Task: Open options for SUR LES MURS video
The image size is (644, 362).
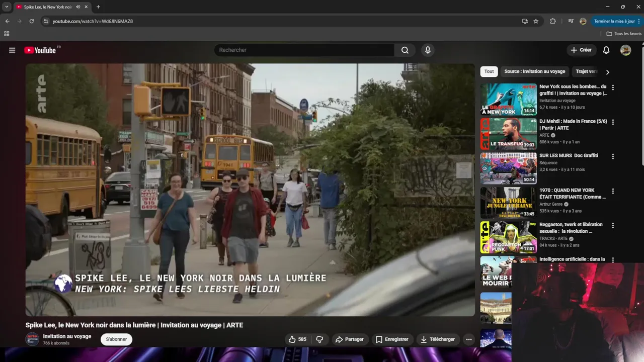Action: [x=613, y=156]
